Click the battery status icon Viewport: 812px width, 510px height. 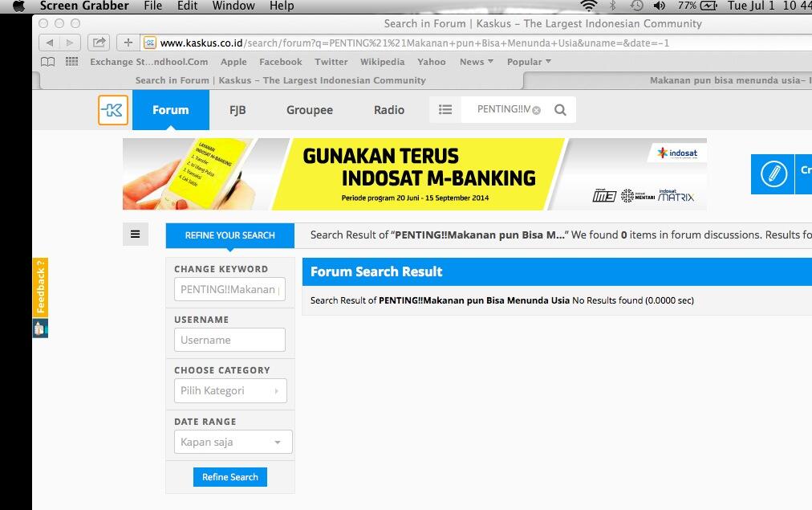[x=708, y=6]
